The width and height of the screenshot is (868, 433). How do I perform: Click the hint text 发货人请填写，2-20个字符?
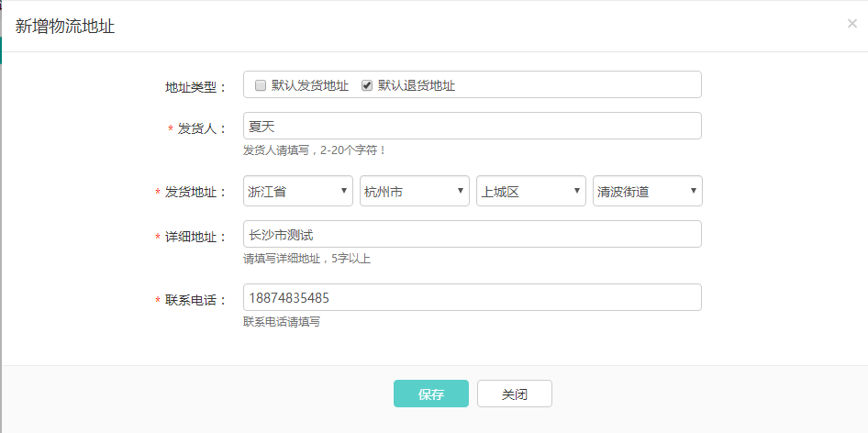(x=315, y=150)
